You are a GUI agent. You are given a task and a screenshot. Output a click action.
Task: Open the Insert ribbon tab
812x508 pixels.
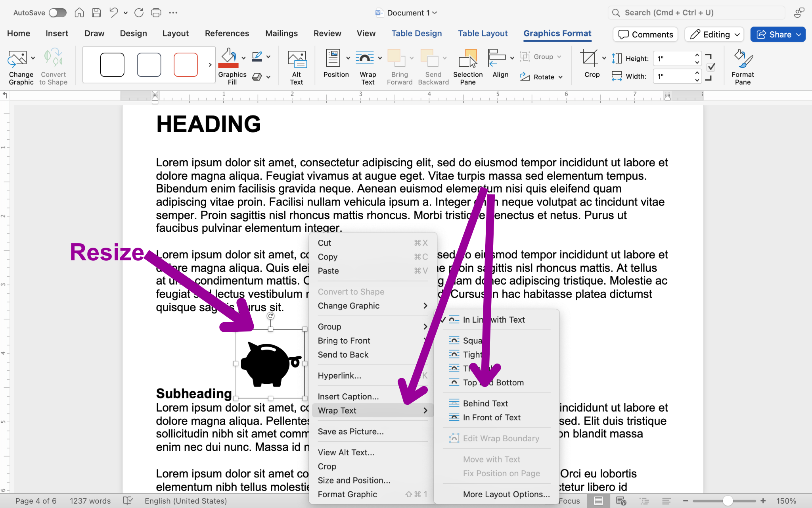(57, 33)
